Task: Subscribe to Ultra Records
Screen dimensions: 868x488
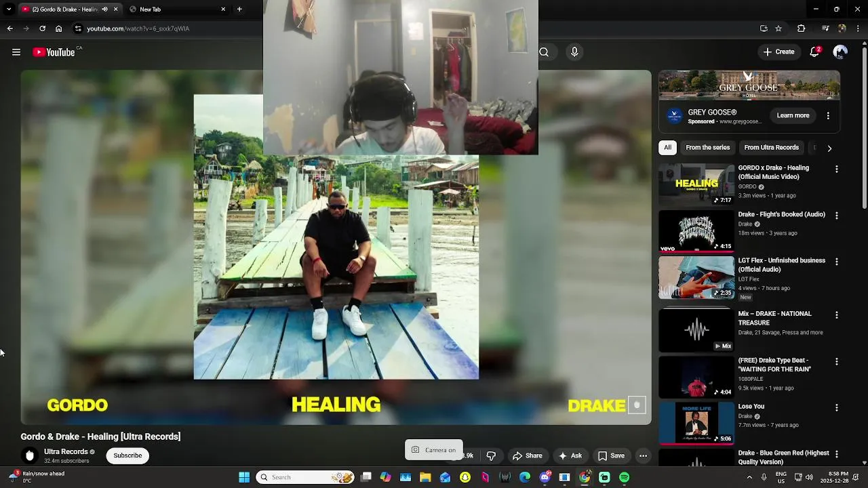Action: pos(127,455)
